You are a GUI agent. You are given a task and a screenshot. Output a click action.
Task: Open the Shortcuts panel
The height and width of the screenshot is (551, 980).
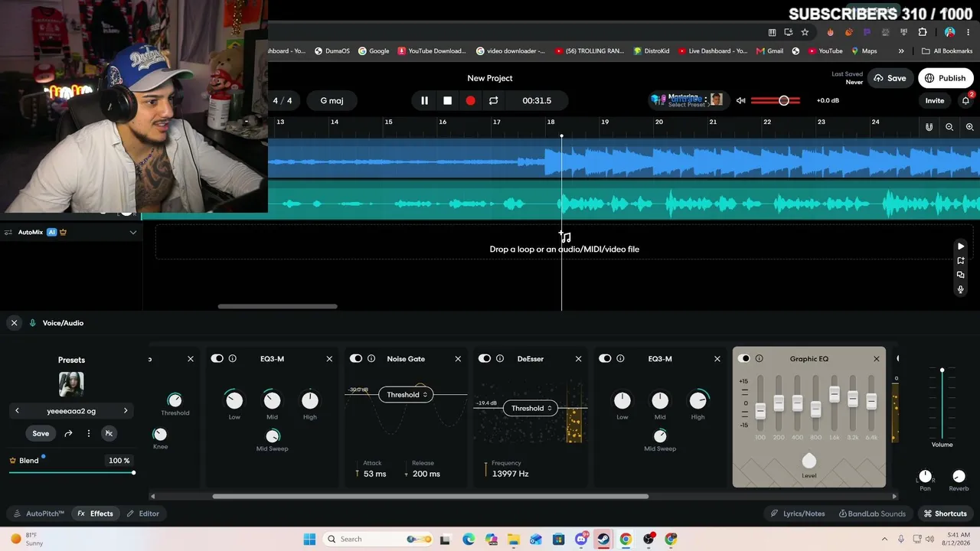pos(946,514)
